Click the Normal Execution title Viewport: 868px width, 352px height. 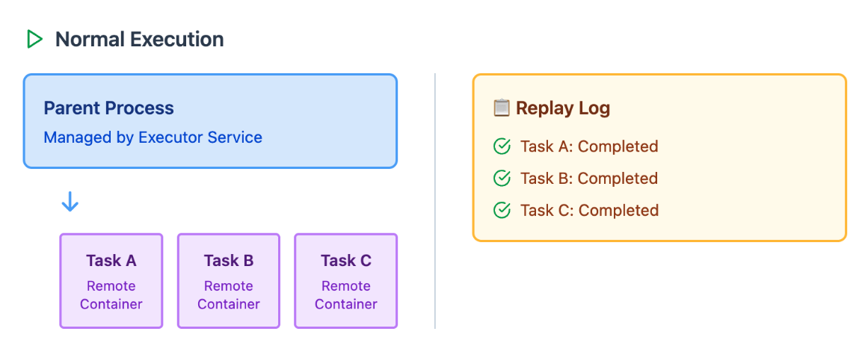pos(140,40)
